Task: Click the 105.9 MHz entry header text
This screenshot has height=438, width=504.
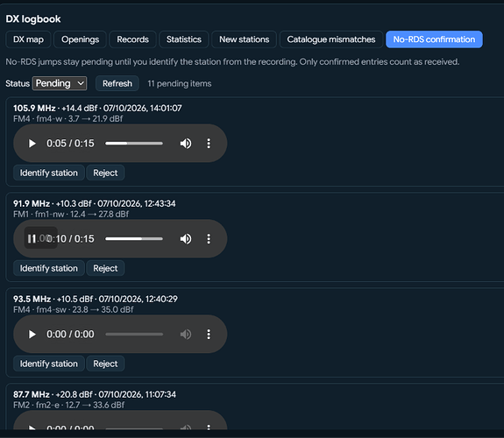Action: (97, 109)
